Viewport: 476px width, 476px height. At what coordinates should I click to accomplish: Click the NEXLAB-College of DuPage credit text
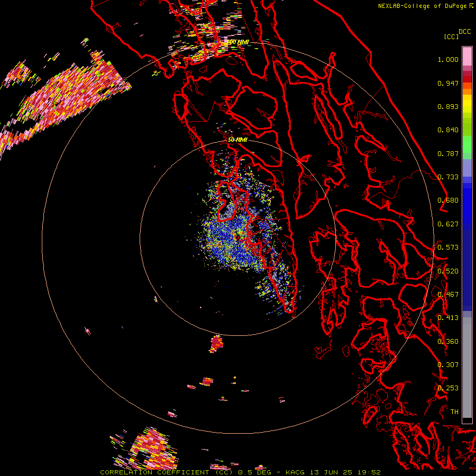click(x=426, y=6)
